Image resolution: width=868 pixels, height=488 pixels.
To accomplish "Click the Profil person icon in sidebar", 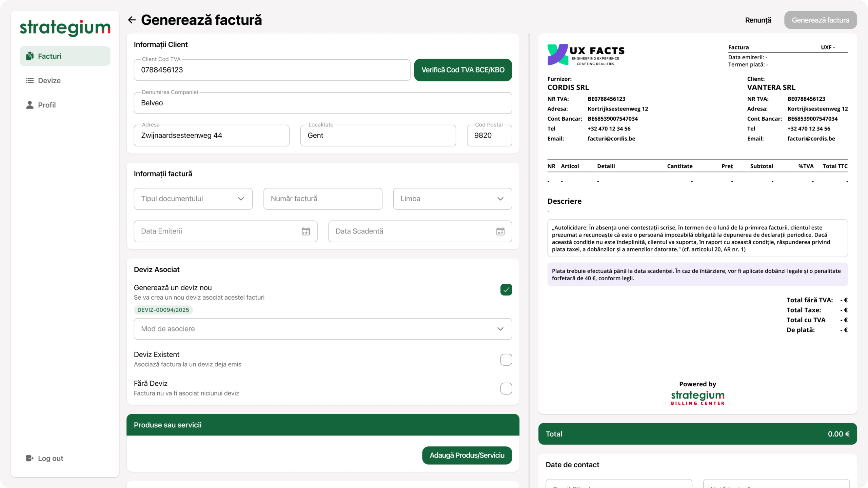I will click(30, 105).
